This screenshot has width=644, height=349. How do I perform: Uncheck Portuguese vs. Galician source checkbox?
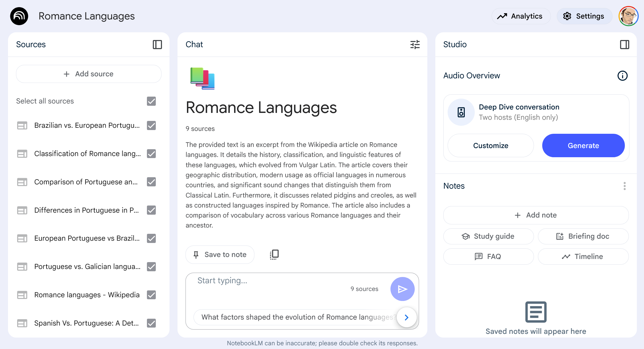[151, 267]
